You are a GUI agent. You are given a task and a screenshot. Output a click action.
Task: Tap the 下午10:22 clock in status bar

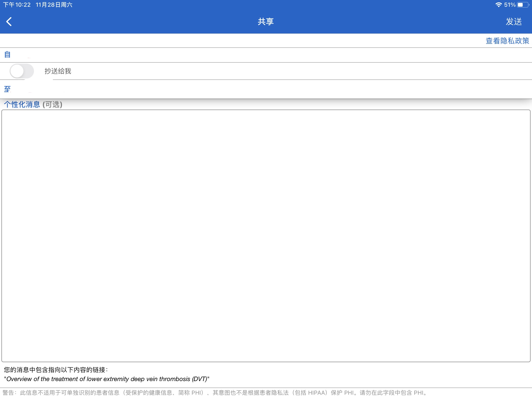pos(17,5)
